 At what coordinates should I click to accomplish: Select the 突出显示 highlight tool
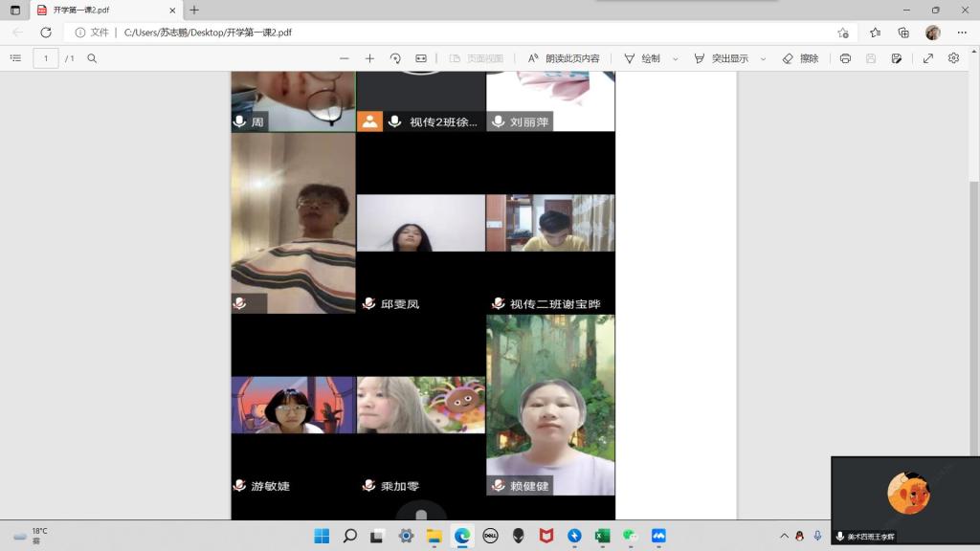722,58
